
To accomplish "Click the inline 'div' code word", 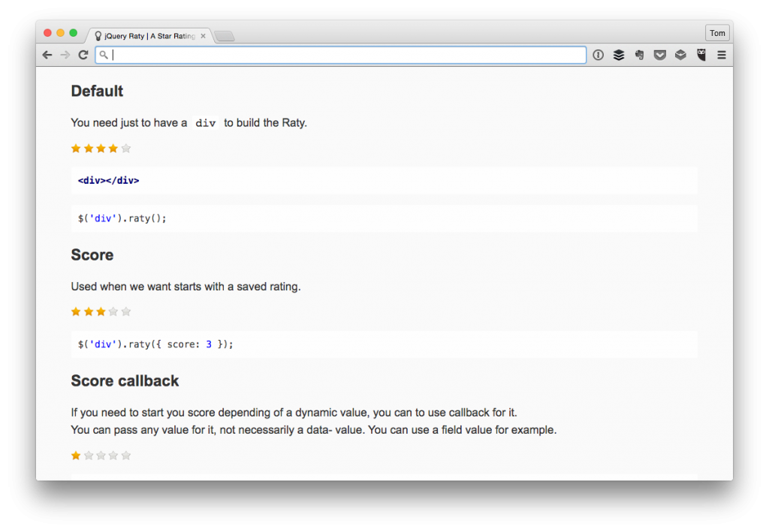I will (x=206, y=123).
